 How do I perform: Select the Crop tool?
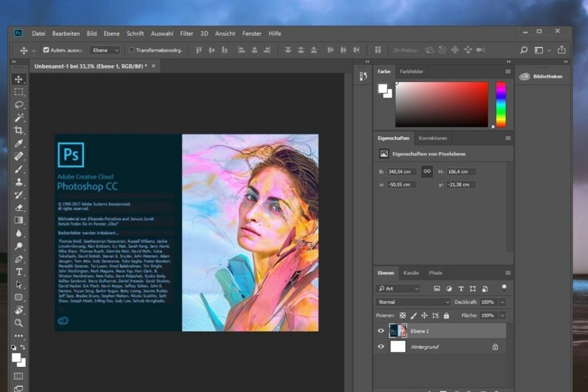click(x=18, y=130)
